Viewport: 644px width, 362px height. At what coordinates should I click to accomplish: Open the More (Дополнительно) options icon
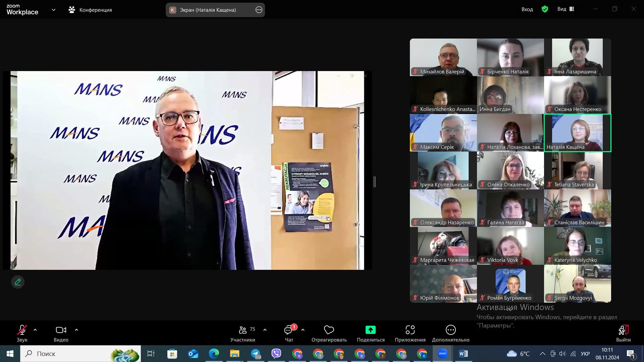(x=450, y=330)
